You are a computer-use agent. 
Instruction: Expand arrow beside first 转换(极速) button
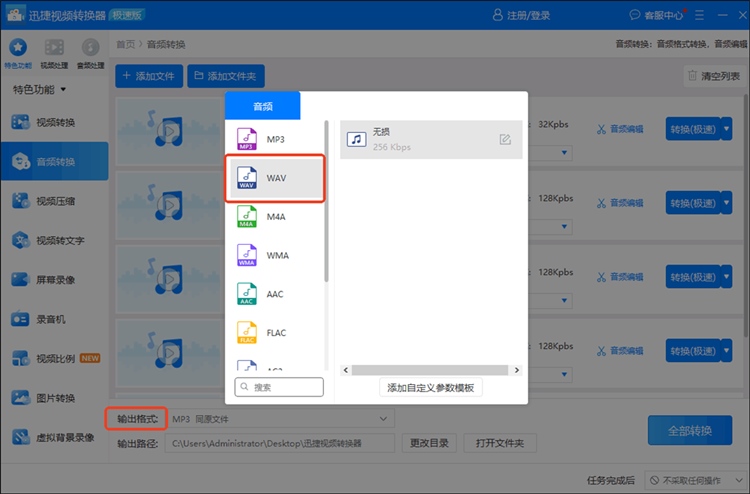pyautogui.click(x=727, y=129)
